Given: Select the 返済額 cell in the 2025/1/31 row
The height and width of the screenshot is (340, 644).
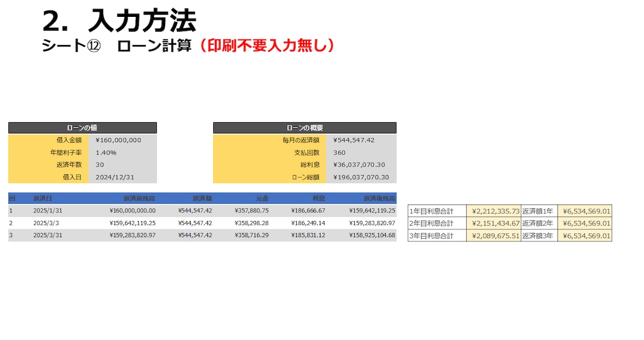Looking at the screenshot, I should [x=195, y=210].
